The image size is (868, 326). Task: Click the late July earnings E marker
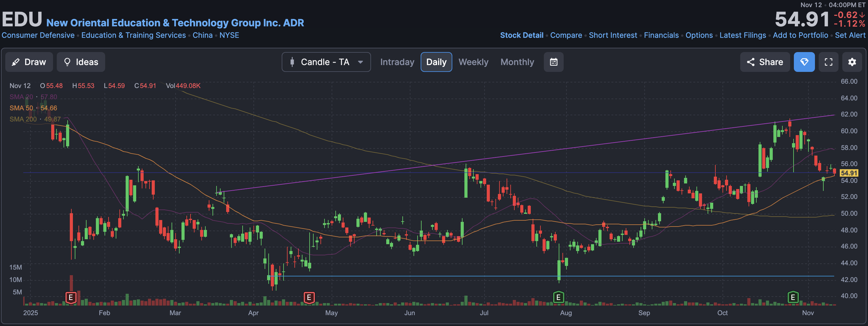[x=558, y=297]
